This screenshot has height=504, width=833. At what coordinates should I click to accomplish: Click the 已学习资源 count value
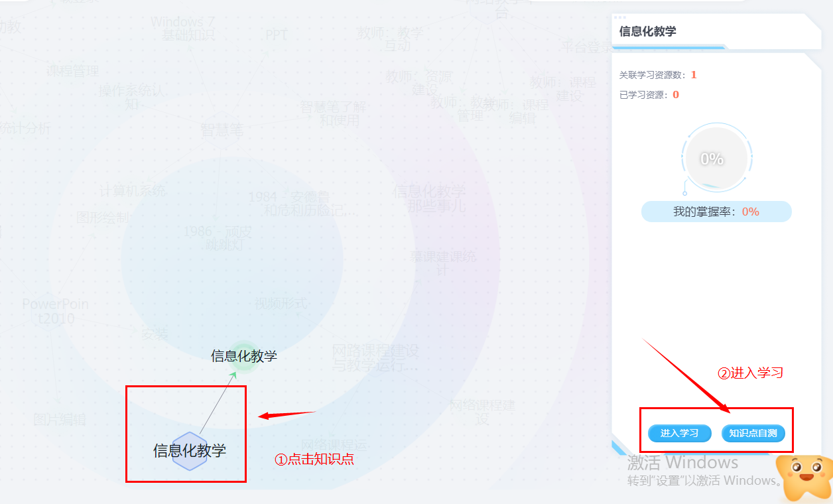[676, 95]
